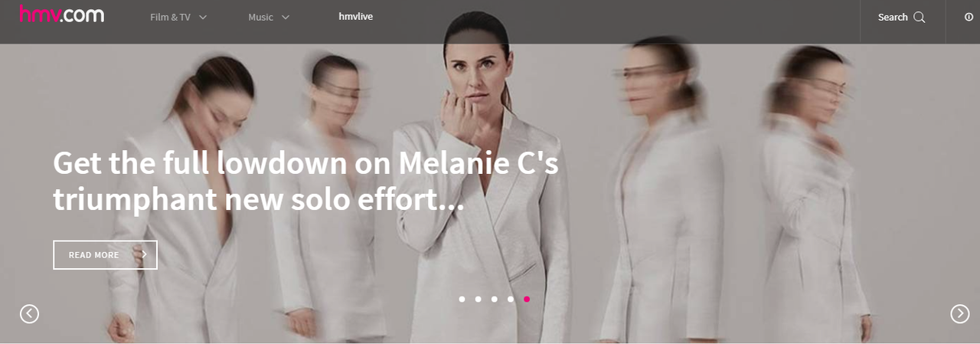Open the Melanie C lowdown headline

click(x=306, y=182)
